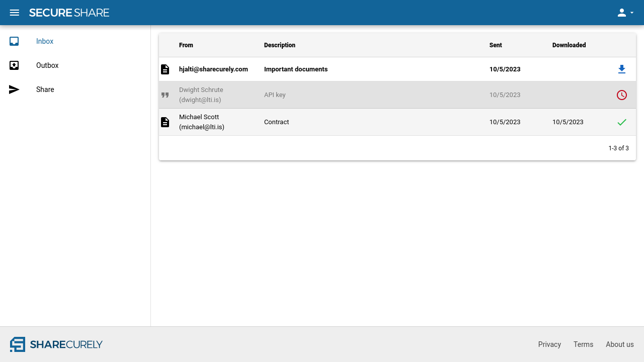This screenshot has height=362, width=644.
Task: Click the Secure Share logo
Action: point(69,13)
